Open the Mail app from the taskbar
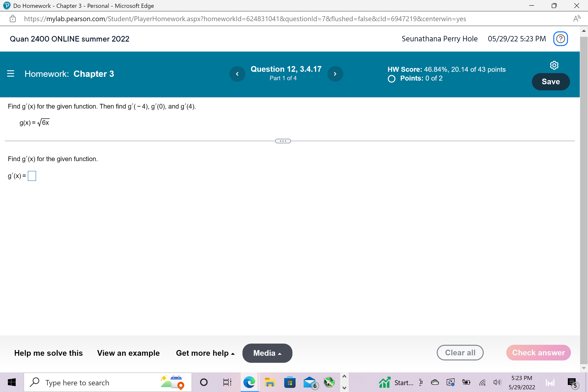The height and width of the screenshot is (392, 588). coord(309,382)
